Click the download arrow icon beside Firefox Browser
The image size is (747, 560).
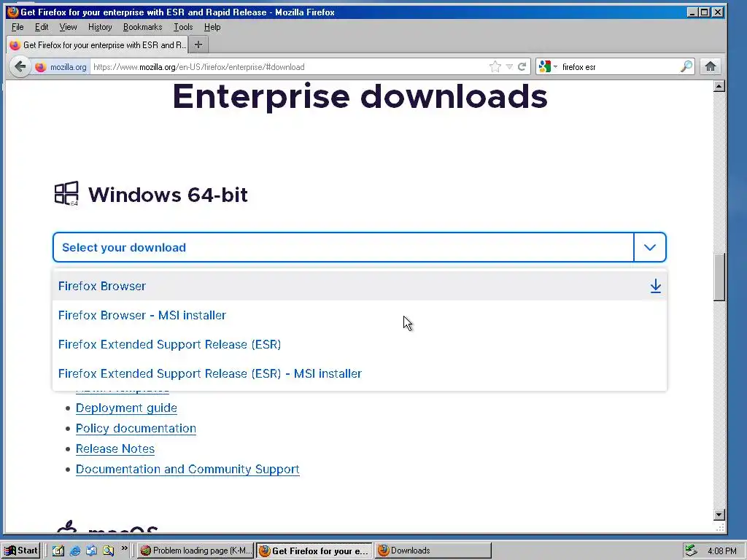(656, 286)
